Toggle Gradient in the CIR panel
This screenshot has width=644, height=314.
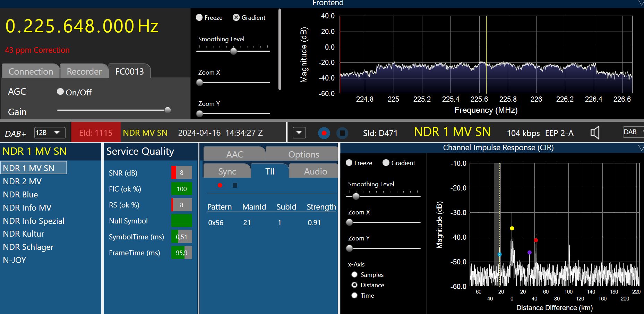[386, 163]
